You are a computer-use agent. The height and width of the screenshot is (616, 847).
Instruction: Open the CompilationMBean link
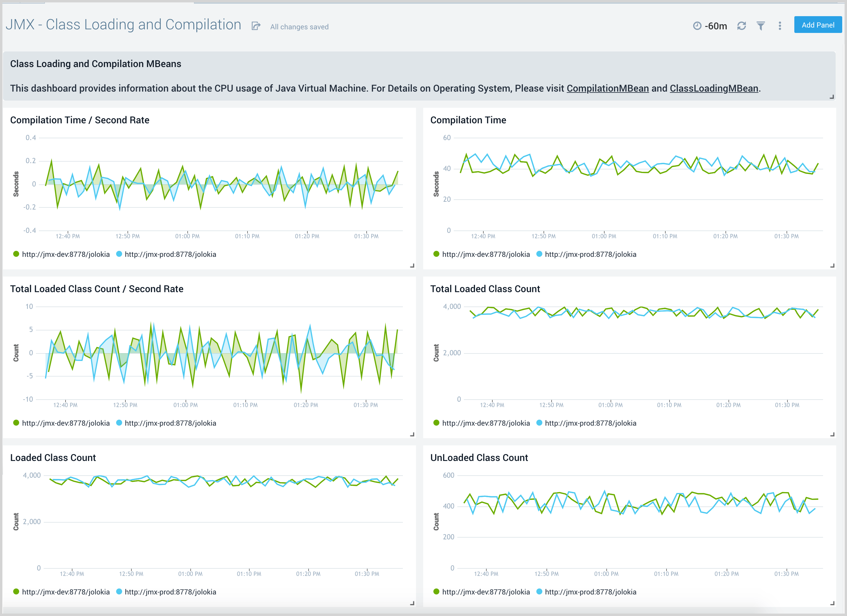608,89
